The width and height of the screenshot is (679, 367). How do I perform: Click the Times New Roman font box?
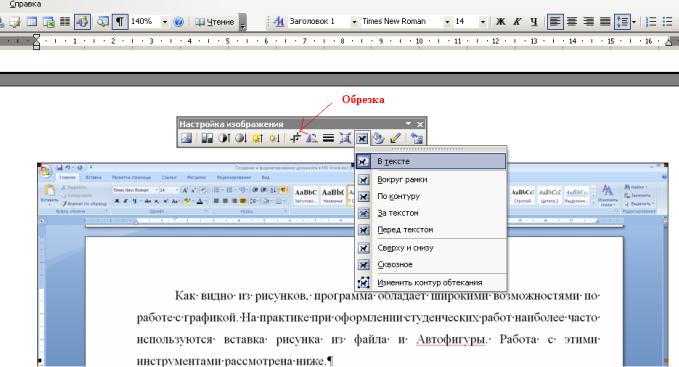pos(401,21)
